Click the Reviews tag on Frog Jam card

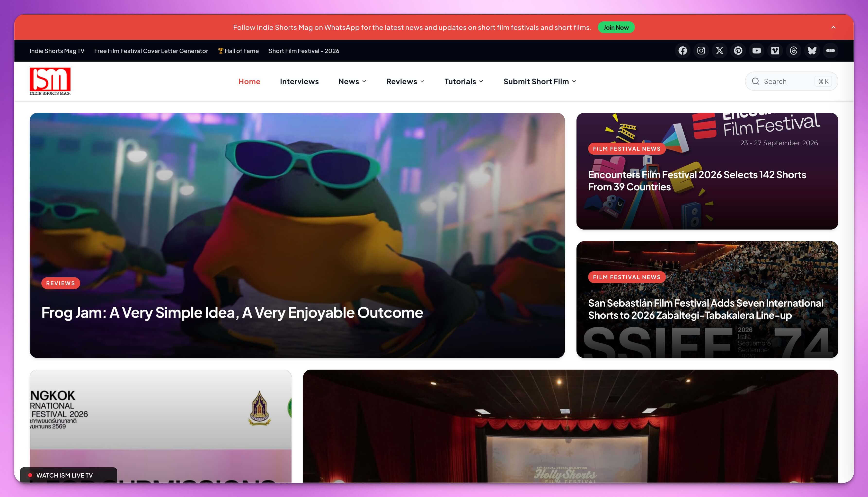(60, 283)
